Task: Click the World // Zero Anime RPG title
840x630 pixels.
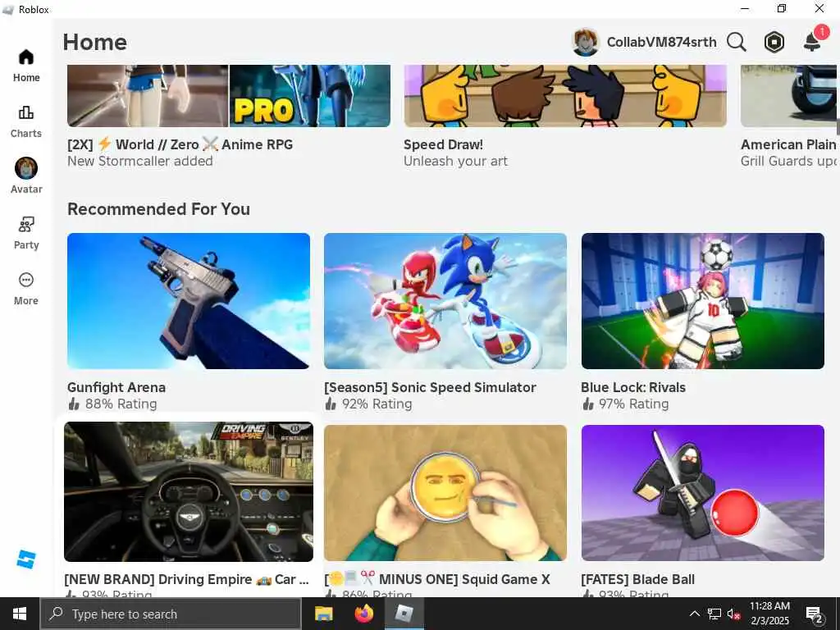Action: click(180, 144)
